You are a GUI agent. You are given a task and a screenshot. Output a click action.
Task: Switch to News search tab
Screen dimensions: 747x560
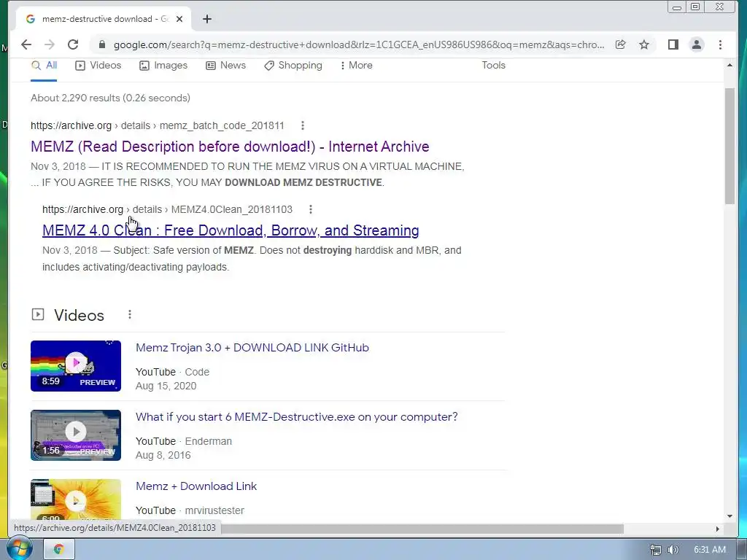pyautogui.click(x=226, y=66)
